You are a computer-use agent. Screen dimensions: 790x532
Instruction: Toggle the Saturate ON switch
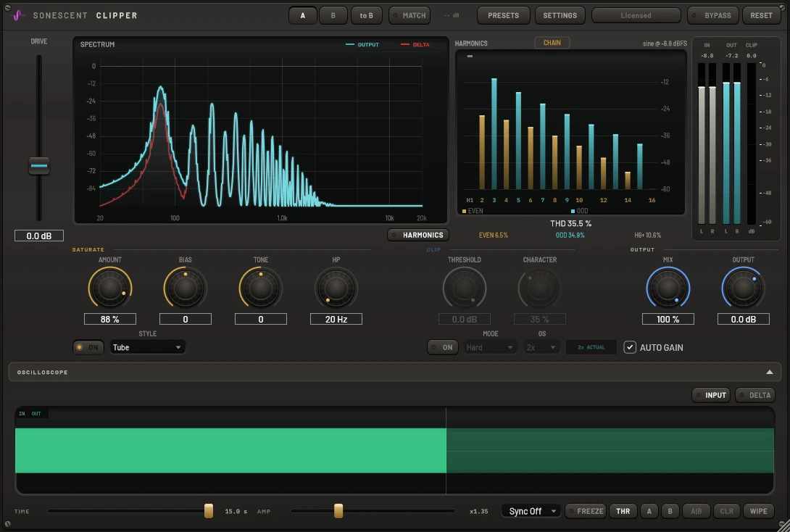point(88,347)
